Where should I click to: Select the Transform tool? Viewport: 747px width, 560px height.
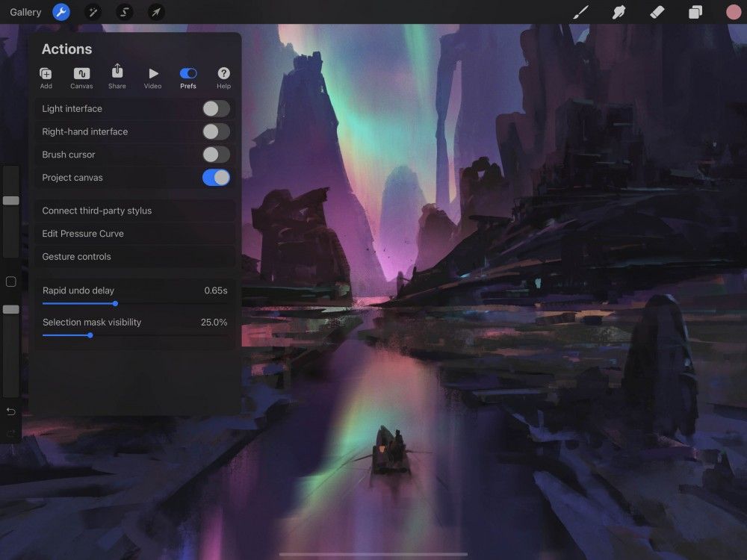156,12
